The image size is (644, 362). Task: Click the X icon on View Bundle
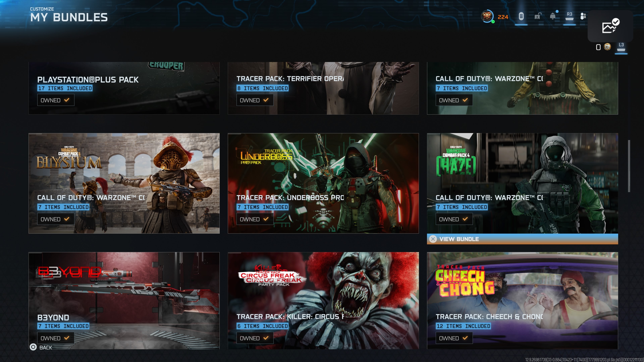tap(433, 239)
